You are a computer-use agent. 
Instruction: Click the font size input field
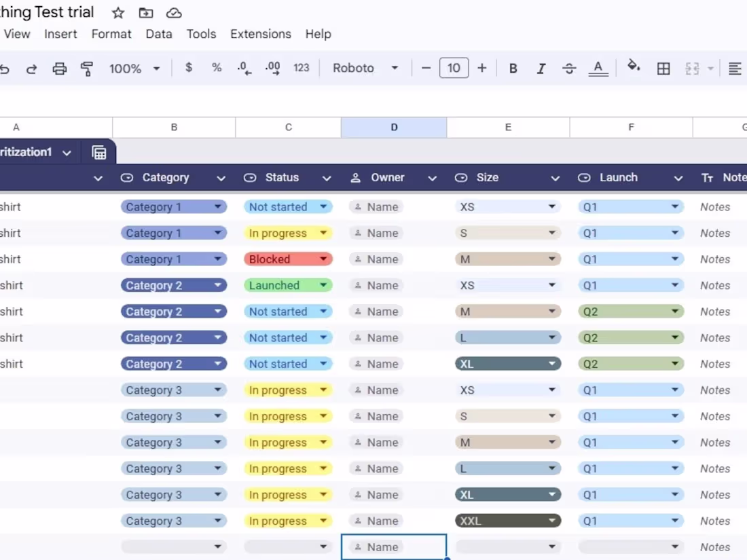tap(454, 68)
